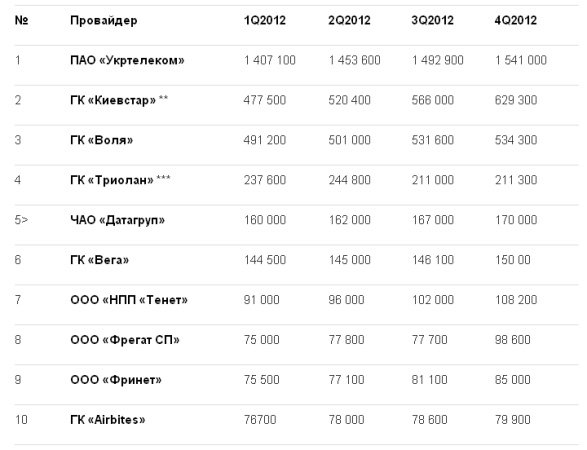Viewport: 587px width, 450px height.
Task: Click the 4Q2012 column header
Action: [x=515, y=20]
